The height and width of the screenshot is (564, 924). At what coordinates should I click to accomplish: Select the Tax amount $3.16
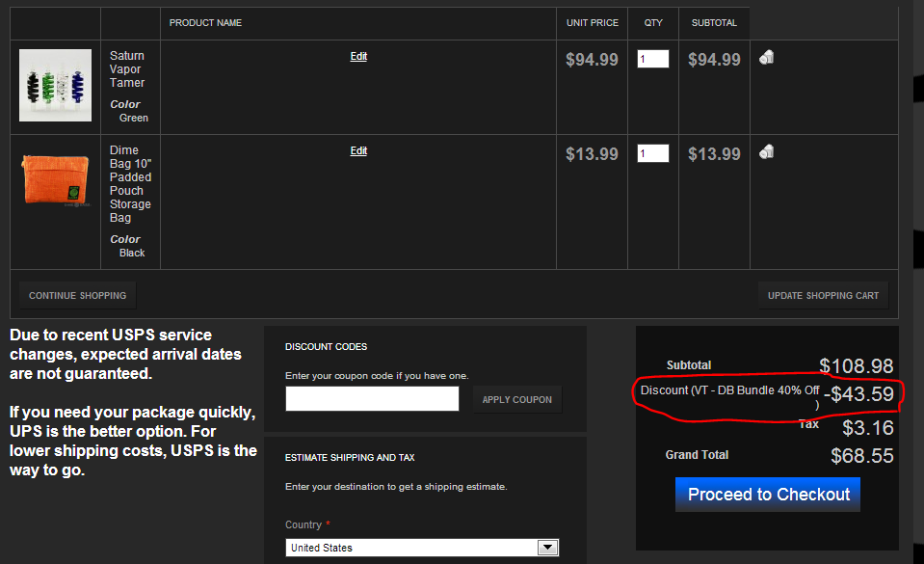tap(868, 428)
